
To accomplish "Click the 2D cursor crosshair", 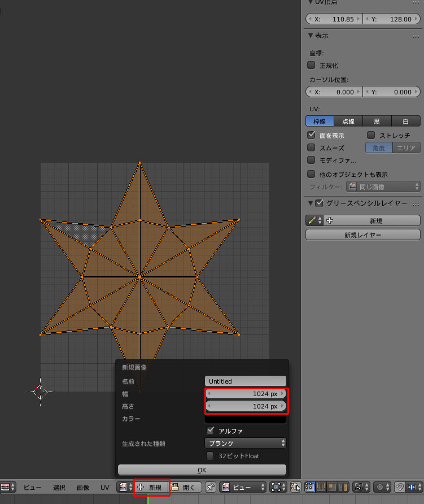I will (x=40, y=392).
